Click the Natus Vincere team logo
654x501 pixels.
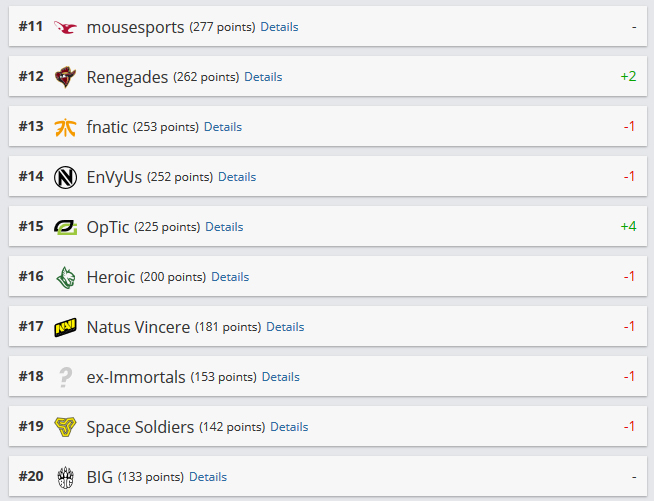click(x=66, y=327)
